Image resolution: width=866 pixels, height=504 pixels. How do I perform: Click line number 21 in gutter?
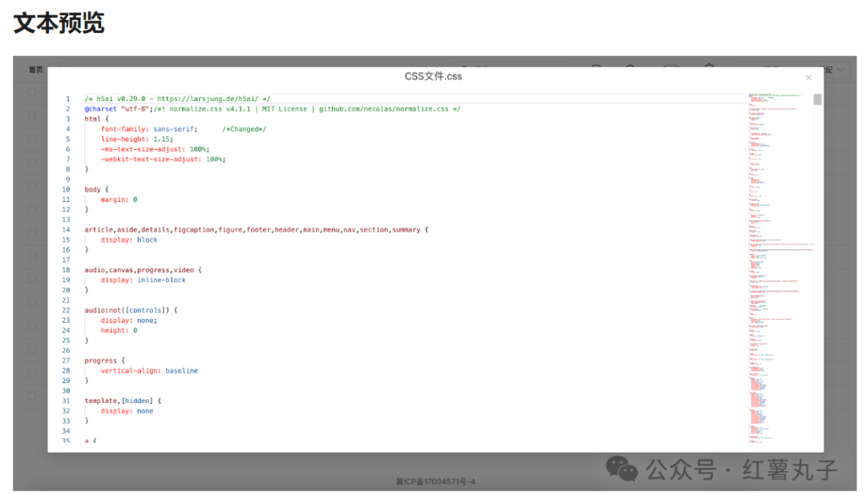click(x=67, y=300)
